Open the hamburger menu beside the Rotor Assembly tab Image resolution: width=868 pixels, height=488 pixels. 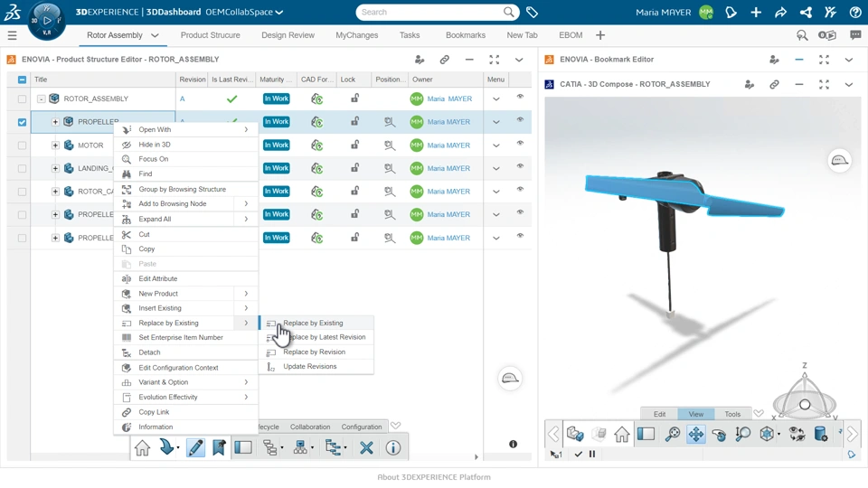pyautogui.click(x=12, y=35)
